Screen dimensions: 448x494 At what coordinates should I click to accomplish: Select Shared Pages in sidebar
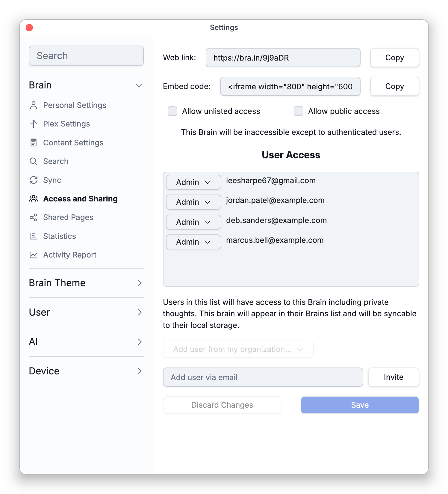click(68, 217)
